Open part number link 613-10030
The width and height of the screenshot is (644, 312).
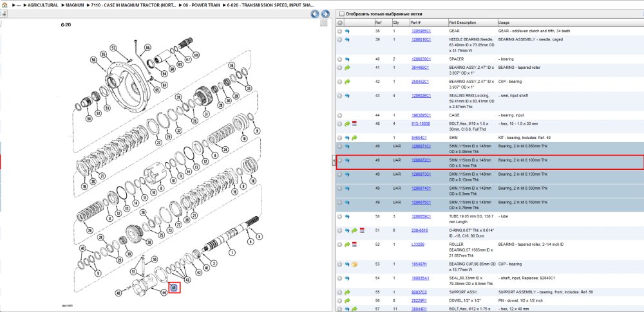click(421, 124)
